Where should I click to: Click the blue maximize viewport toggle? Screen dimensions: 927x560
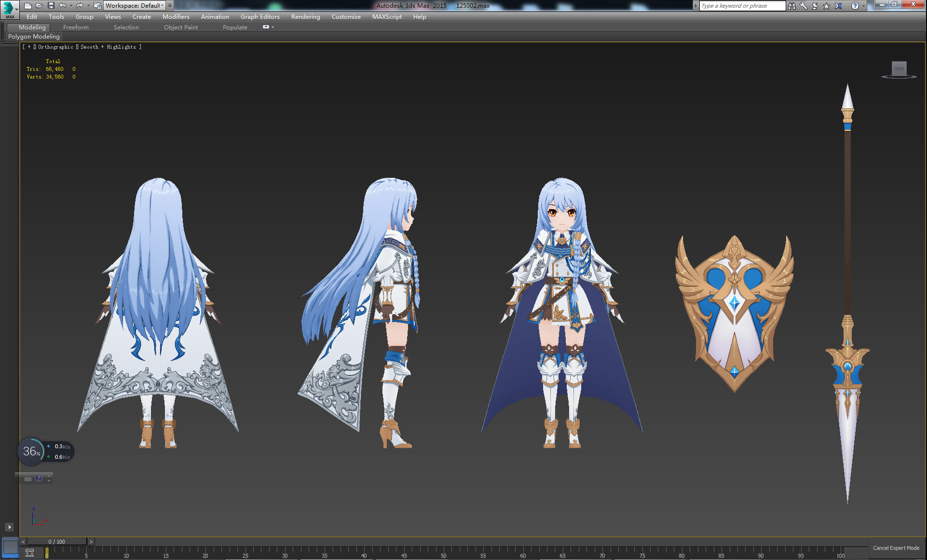click(x=10, y=547)
